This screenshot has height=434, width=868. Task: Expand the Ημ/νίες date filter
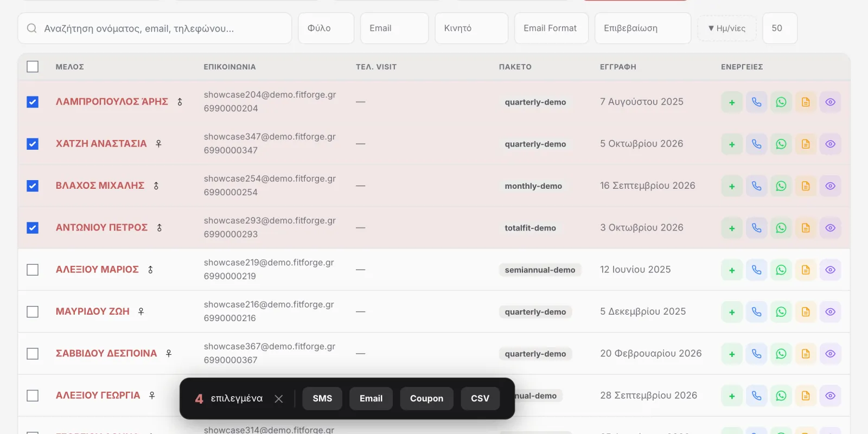(x=727, y=28)
